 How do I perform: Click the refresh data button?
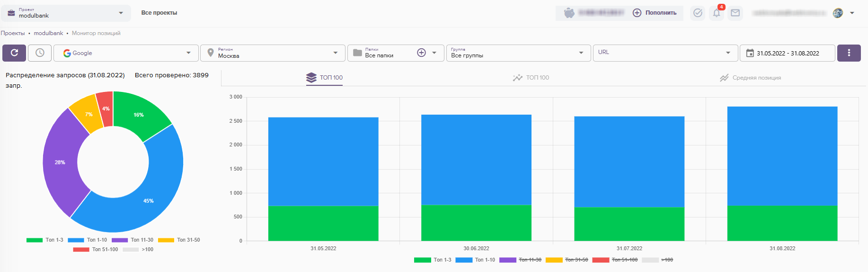(14, 53)
